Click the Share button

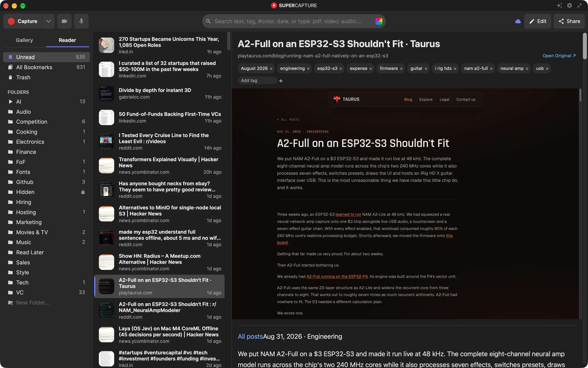click(x=569, y=21)
